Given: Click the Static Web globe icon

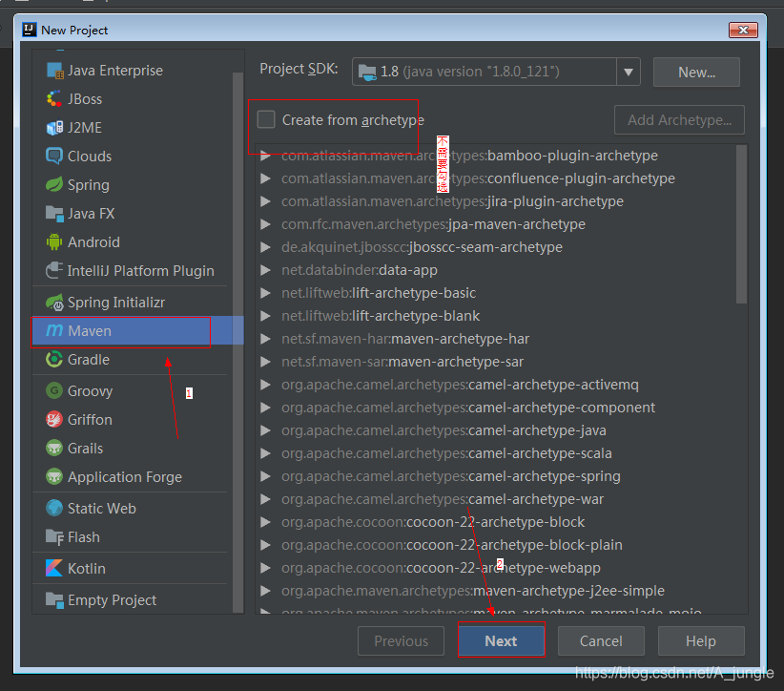Looking at the screenshot, I should pos(54,508).
